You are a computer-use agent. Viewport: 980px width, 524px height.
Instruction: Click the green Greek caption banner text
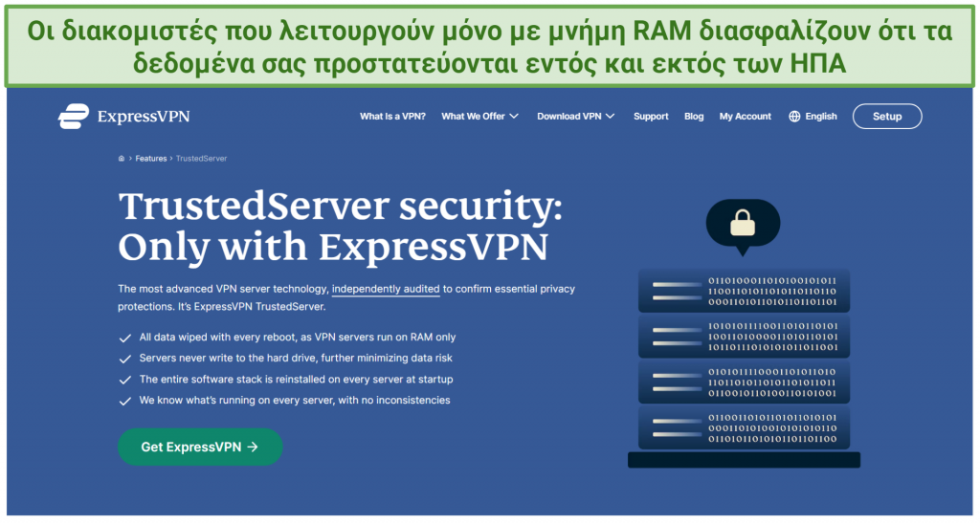490,47
